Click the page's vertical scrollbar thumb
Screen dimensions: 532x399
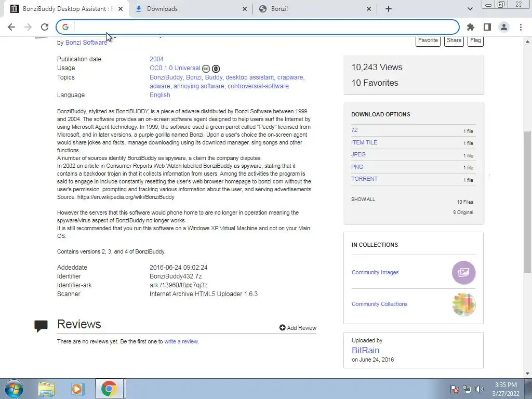tap(527, 202)
